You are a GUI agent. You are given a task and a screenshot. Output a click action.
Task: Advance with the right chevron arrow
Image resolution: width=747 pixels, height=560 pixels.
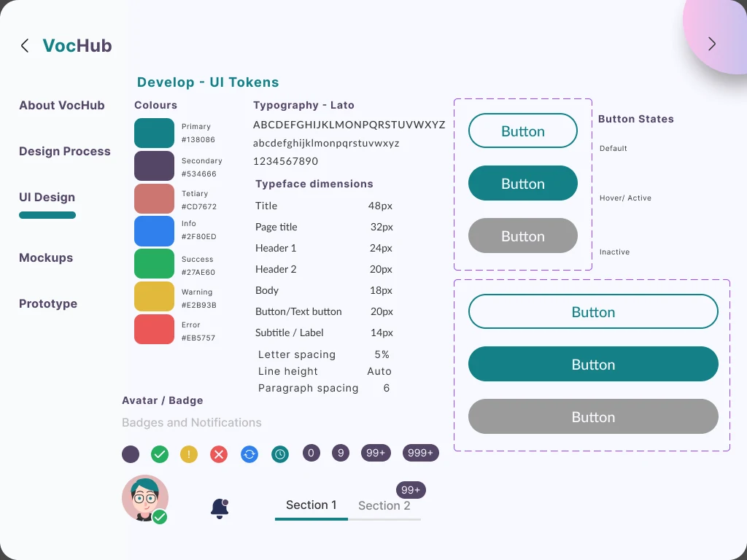tap(712, 44)
